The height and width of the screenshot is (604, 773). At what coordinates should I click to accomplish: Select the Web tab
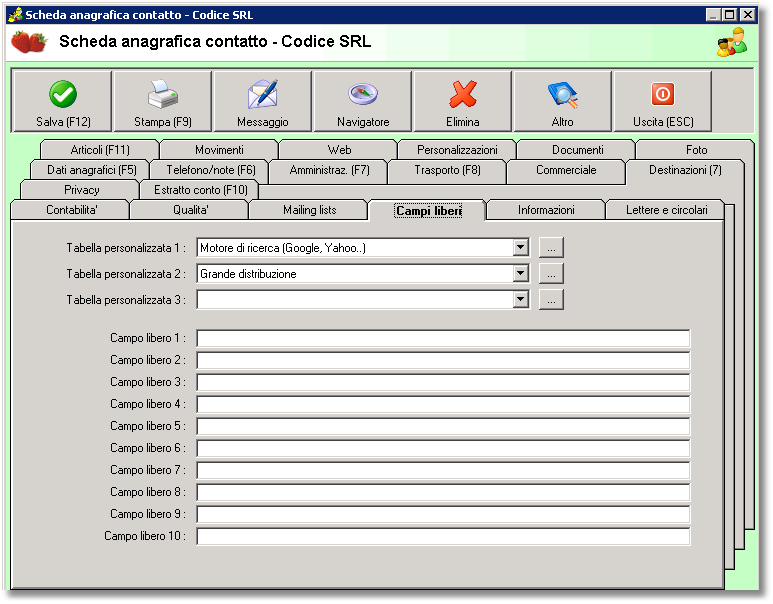click(339, 149)
